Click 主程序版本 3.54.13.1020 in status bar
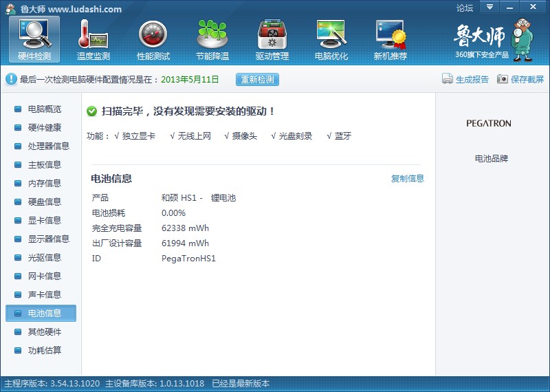Image resolution: width=550 pixels, height=392 pixels. (x=52, y=383)
